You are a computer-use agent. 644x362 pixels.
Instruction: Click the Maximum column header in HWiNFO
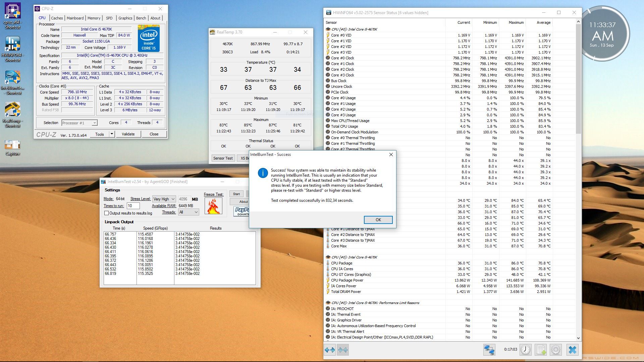point(512,22)
